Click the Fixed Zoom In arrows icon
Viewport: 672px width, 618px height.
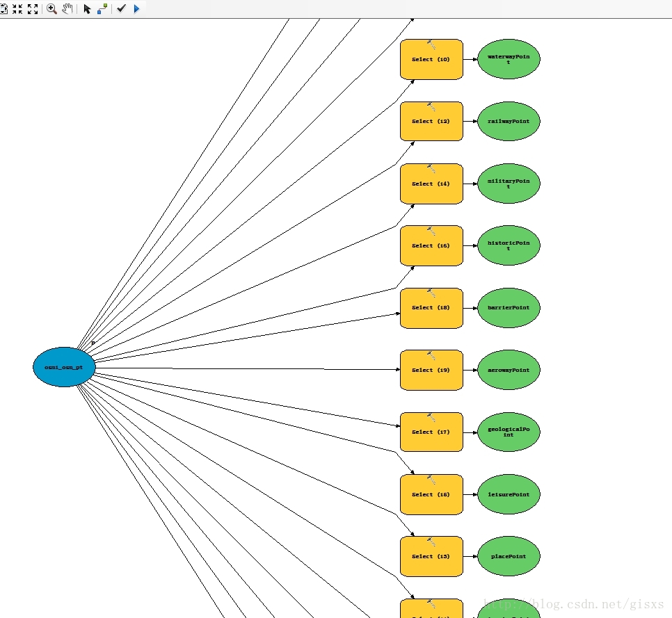17,8
